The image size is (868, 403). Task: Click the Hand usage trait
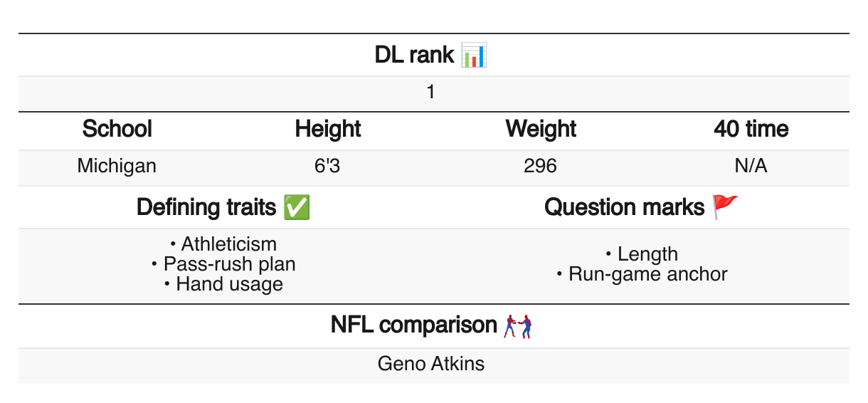pos(229,284)
